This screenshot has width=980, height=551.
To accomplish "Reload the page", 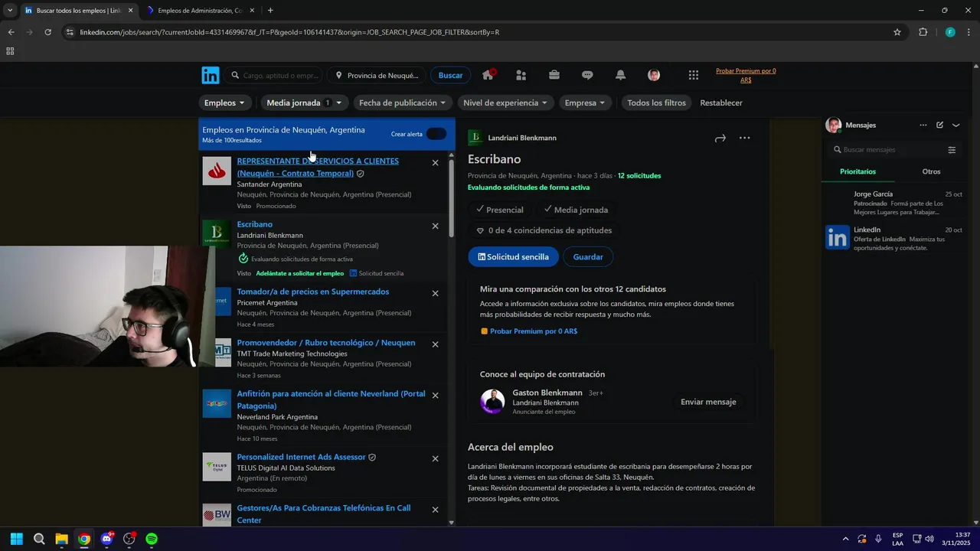I will pos(47,32).
